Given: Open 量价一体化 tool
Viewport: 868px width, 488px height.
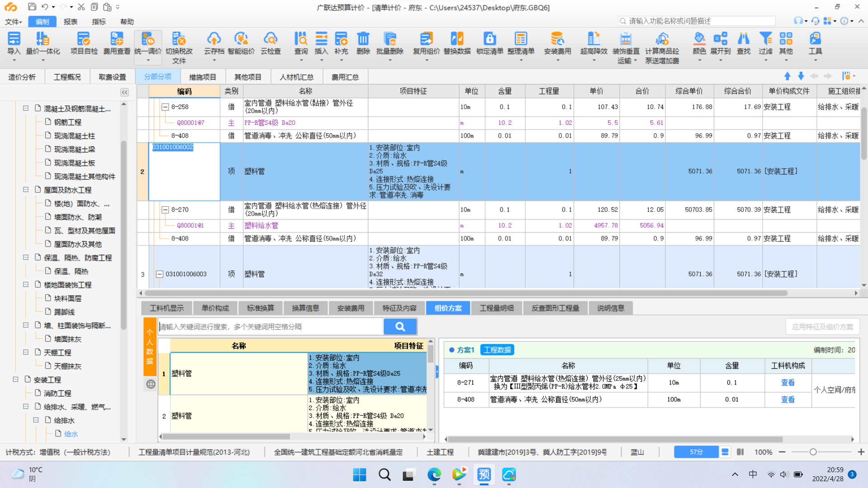Looking at the screenshot, I should (x=43, y=43).
